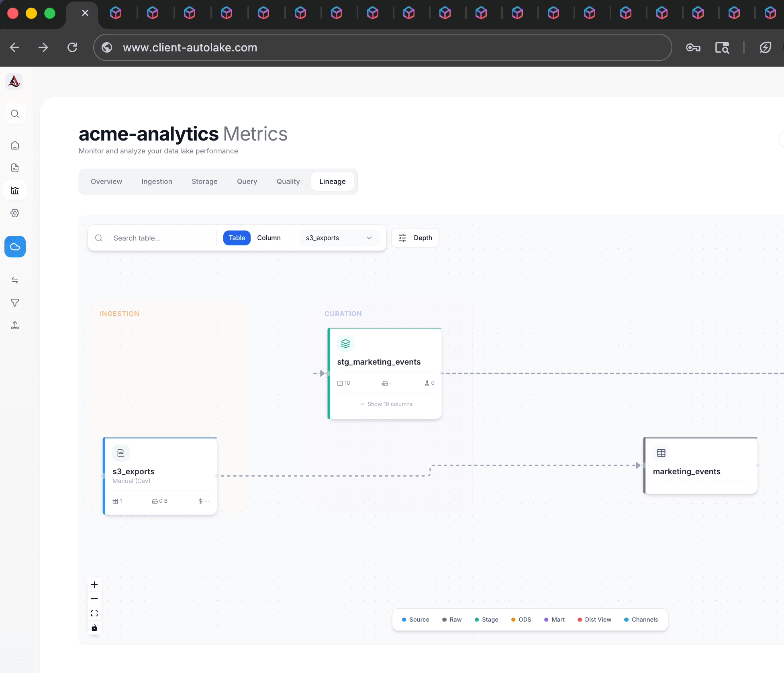Open the documents icon in the sidebar
This screenshot has height=673, width=784.
click(x=15, y=168)
